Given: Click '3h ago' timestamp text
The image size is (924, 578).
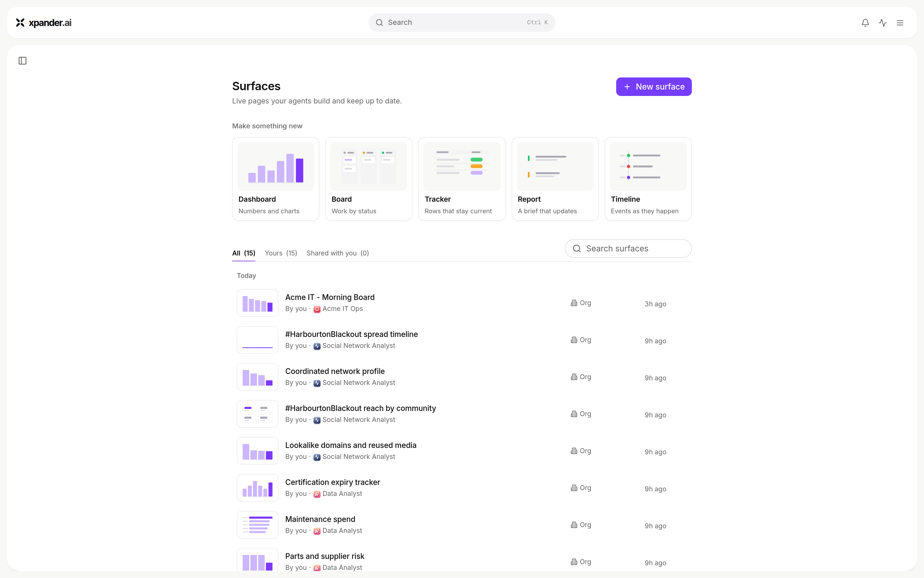Looking at the screenshot, I should click(655, 304).
